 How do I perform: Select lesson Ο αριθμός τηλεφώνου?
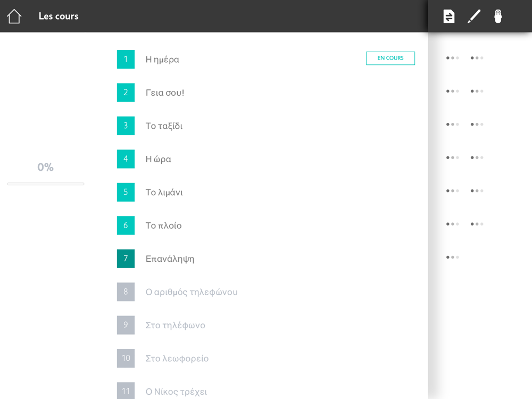192,292
